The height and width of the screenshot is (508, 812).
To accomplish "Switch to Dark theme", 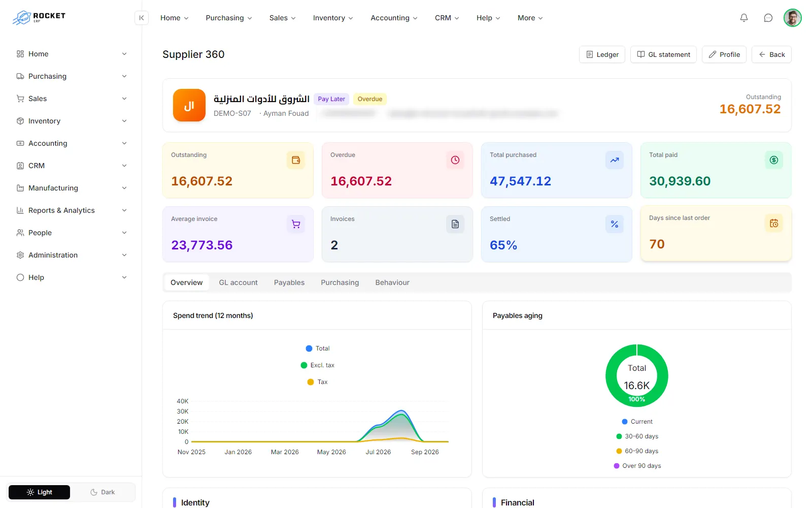I will [x=103, y=492].
